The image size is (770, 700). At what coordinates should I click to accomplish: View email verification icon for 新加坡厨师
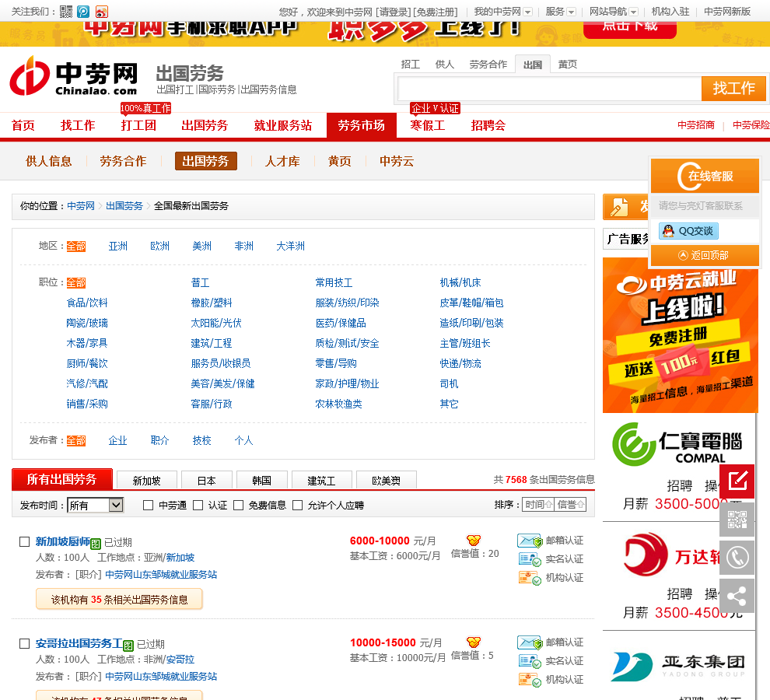point(530,541)
